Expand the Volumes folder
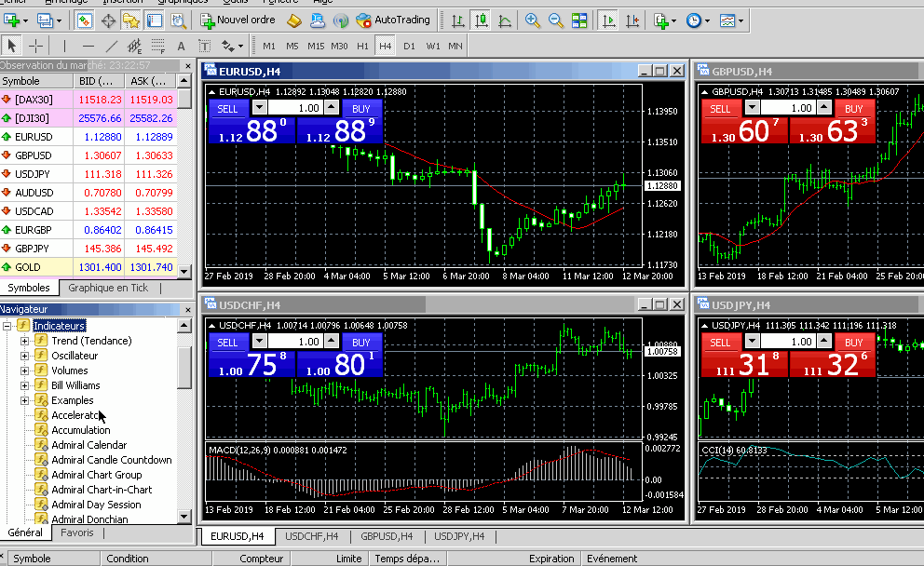The image size is (924, 566). click(24, 371)
